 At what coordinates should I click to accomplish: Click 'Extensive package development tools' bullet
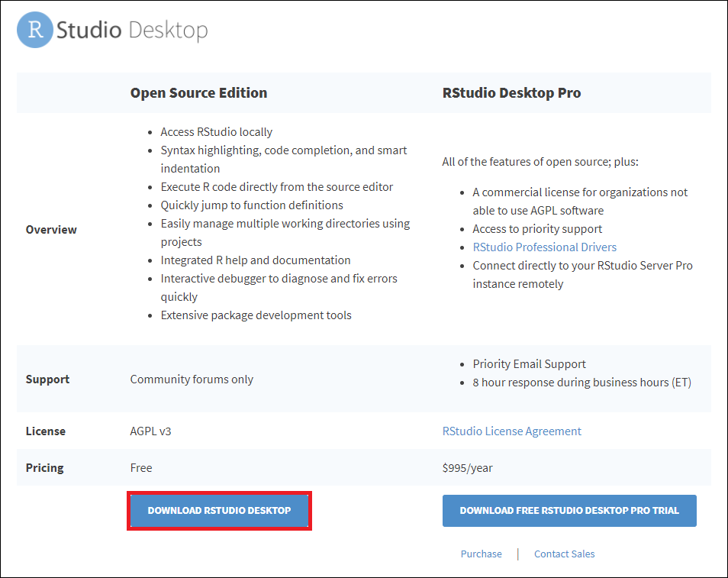256,315
